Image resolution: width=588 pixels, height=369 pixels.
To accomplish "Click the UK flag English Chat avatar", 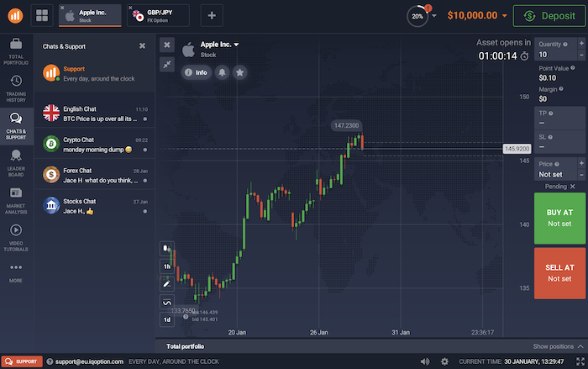I will 51,113.
